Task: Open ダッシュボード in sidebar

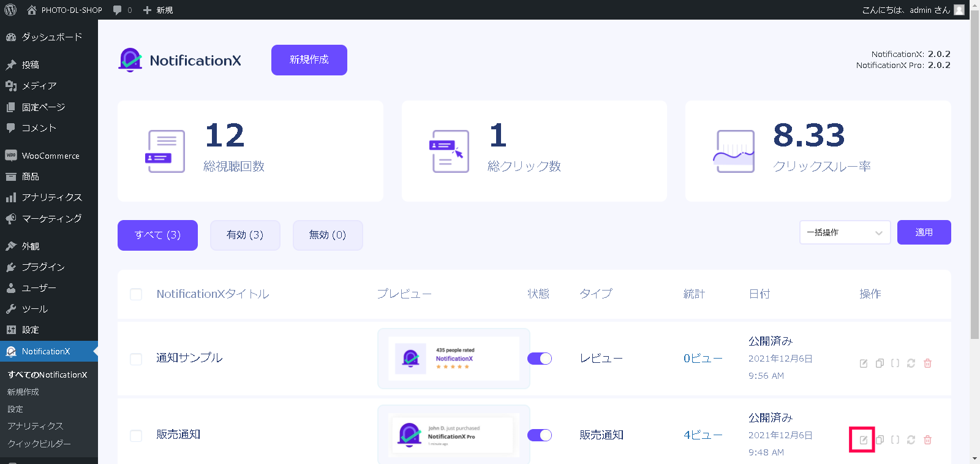Action: [49, 37]
